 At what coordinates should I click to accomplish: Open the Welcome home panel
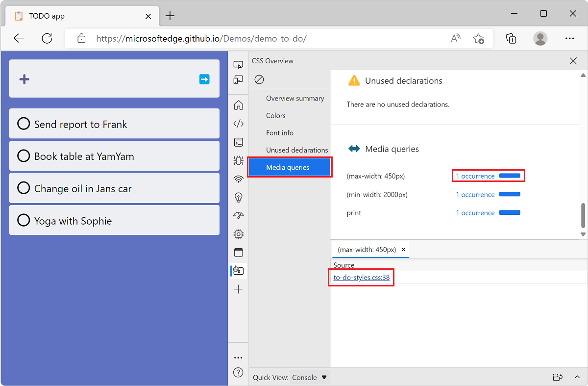click(238, 104)
